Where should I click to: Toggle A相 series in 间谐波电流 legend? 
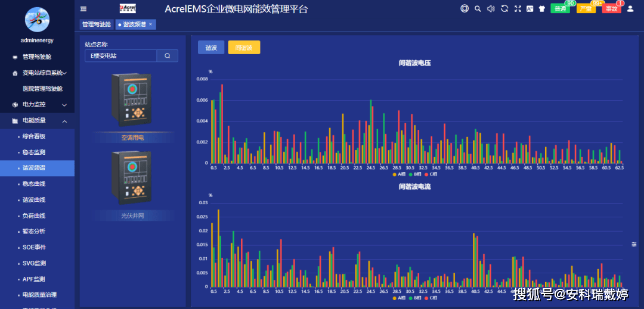398,298
